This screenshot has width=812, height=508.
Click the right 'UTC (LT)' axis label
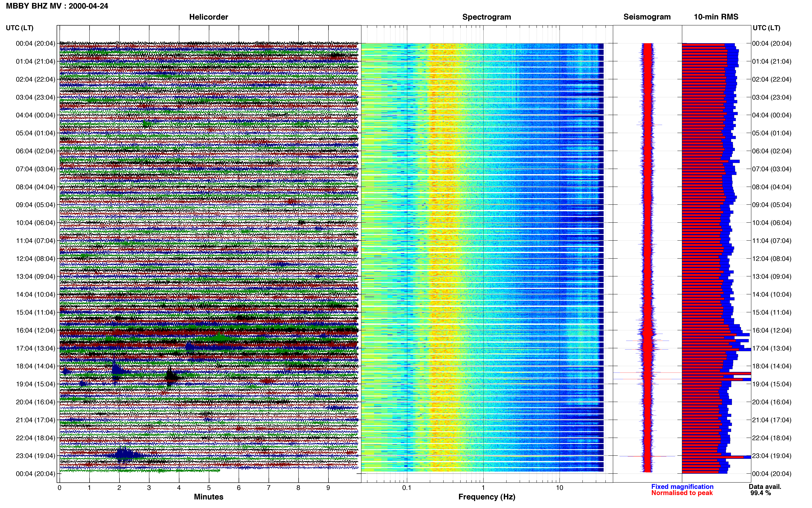(x=766, y=28)
